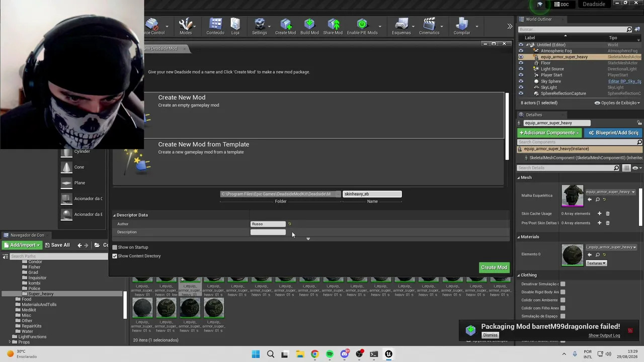Open the Show Output Log link

click(604, 335)
